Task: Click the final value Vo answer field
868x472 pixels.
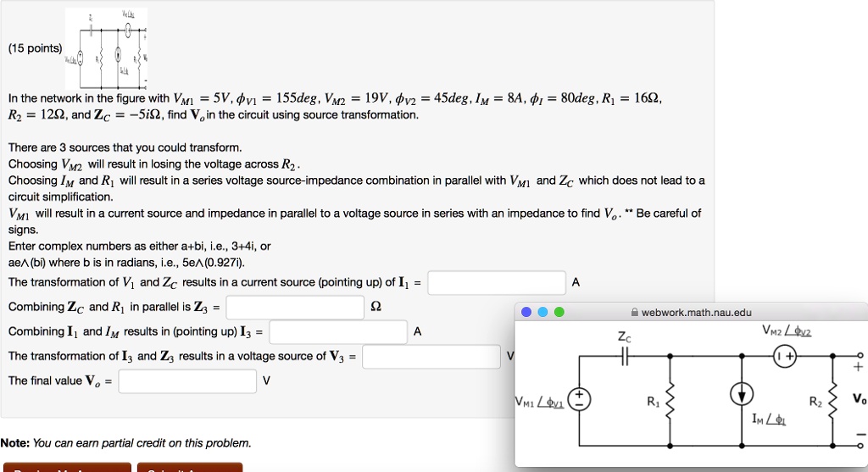Action: (x=187, y=381)
